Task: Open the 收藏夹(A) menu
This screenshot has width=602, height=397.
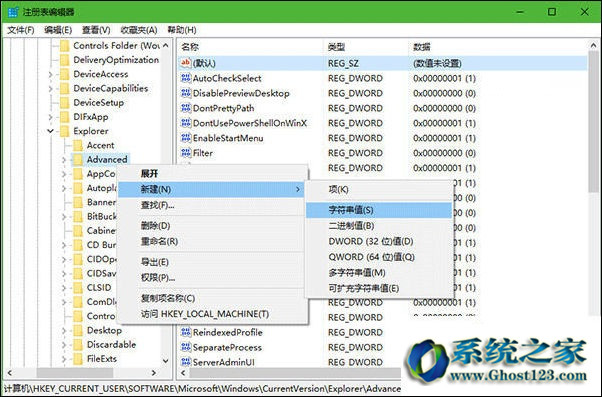Action: coord(139,30)
